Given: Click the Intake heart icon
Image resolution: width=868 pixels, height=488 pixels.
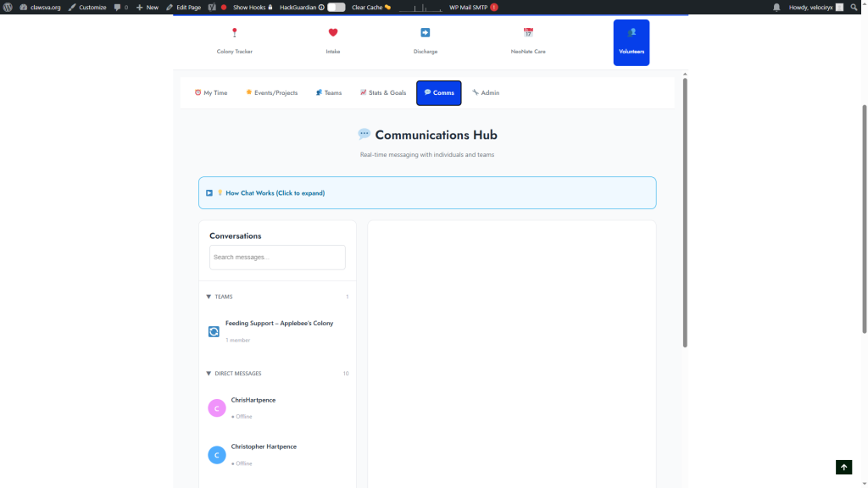Looking at the screenshot, I should pos(333,33).
